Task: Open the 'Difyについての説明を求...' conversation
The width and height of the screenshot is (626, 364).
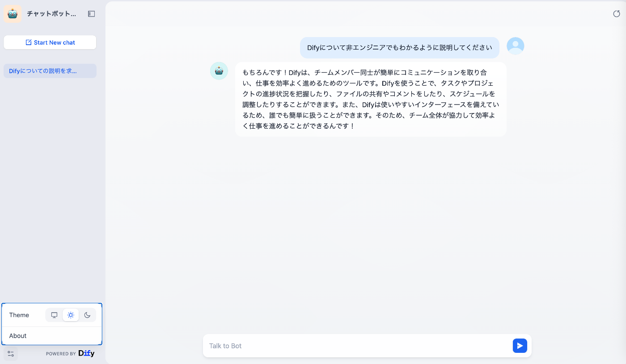Action: pos(50,71)
